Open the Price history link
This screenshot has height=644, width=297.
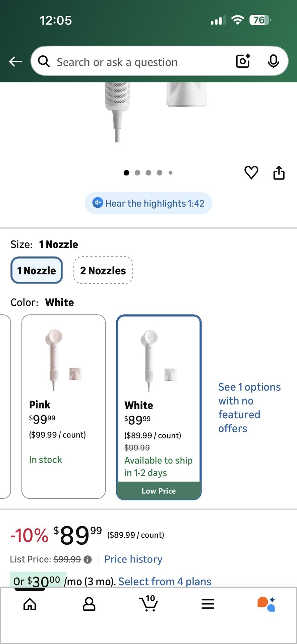pos(133,559)
